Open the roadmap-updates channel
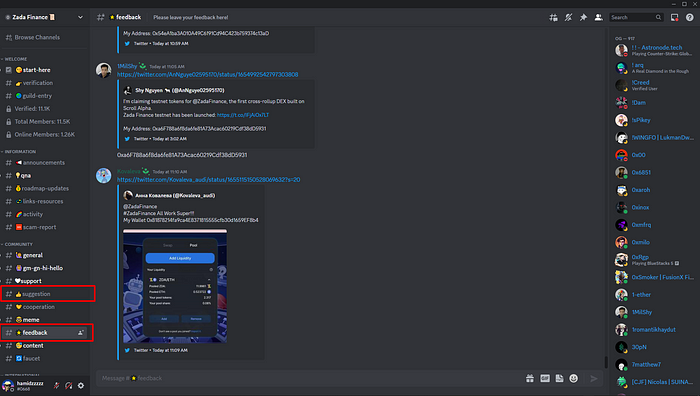Image resolution: width=700 pixels, height=396 pixels. [x=45, y=188]
